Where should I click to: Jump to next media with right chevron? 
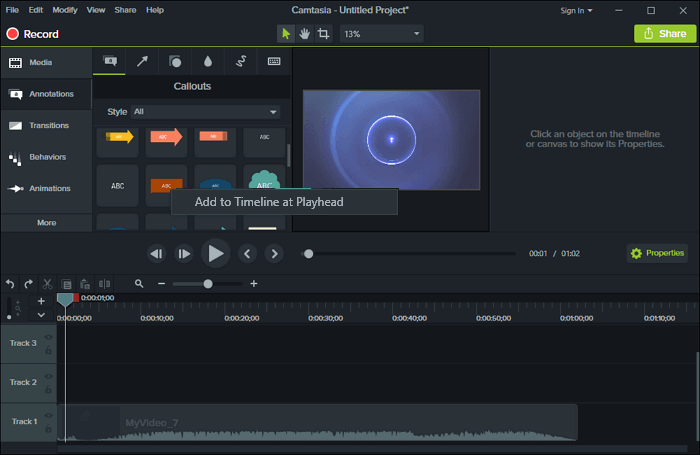coord(274,254)
